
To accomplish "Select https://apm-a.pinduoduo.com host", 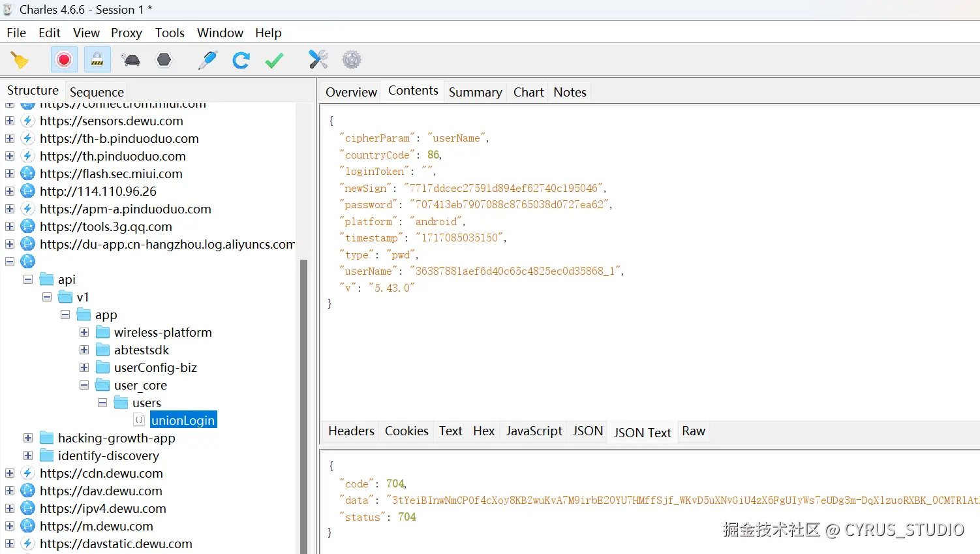I will [x=125, y=209].
